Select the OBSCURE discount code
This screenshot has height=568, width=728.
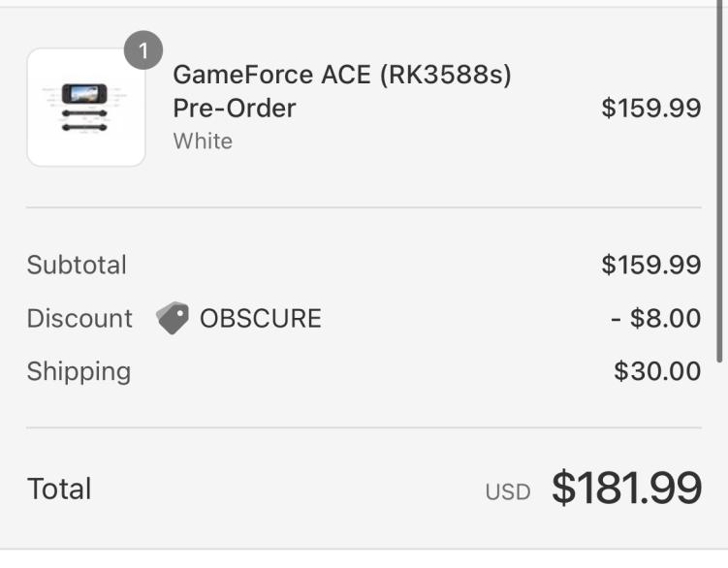(x=260, y=318)
